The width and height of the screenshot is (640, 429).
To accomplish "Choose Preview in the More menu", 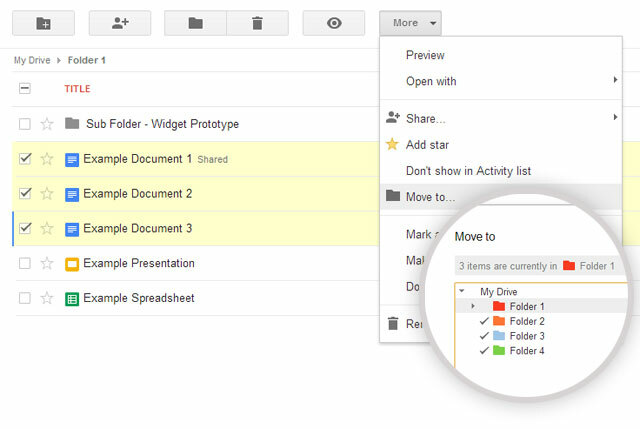I will click(x=500, y=55).
